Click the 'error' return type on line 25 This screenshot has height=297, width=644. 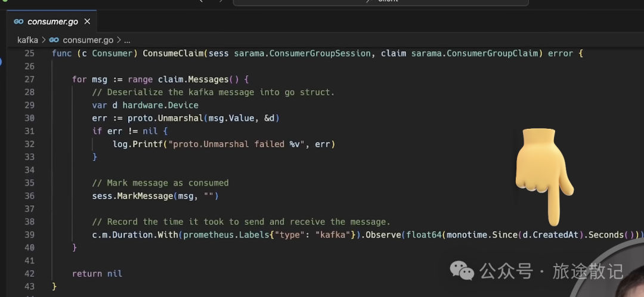point(561,54)
